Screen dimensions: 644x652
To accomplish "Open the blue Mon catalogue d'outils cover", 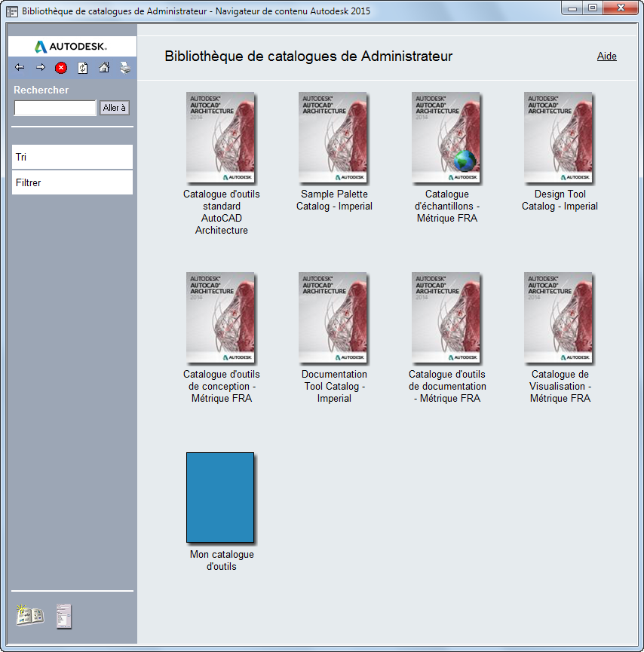I will click(x=220, y=497).
